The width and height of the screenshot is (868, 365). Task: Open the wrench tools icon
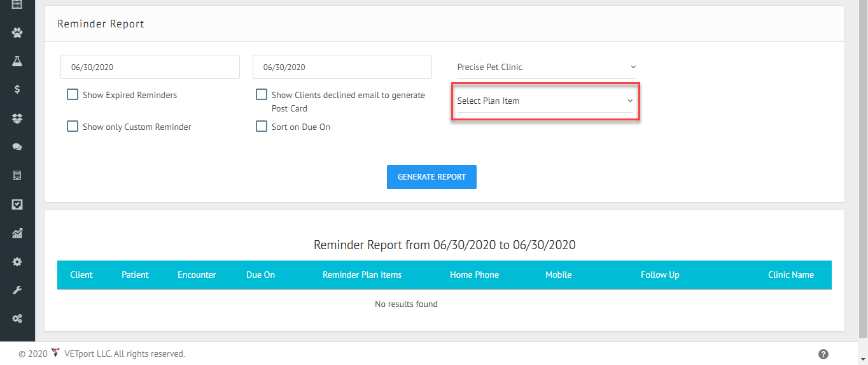click(17, 290)
